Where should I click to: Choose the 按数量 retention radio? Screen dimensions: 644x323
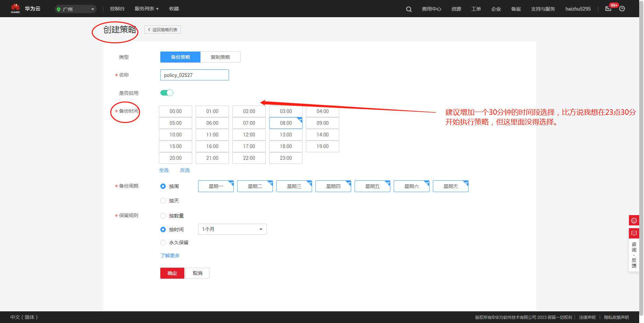[163, 216]
